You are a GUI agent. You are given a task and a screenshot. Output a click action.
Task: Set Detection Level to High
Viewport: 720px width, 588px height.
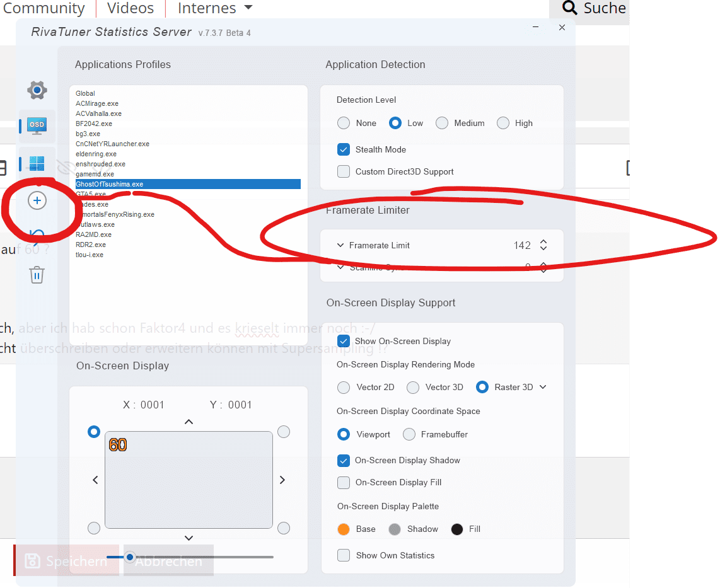tap(503, 123)
